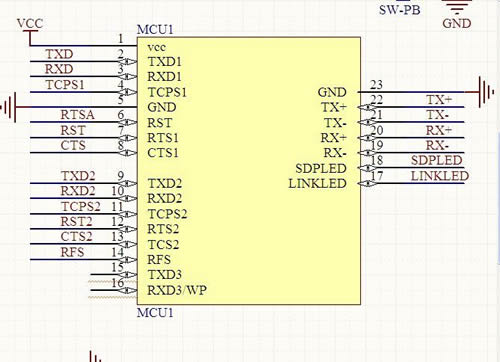Select the VCC power port symbol

coord(30,32)
